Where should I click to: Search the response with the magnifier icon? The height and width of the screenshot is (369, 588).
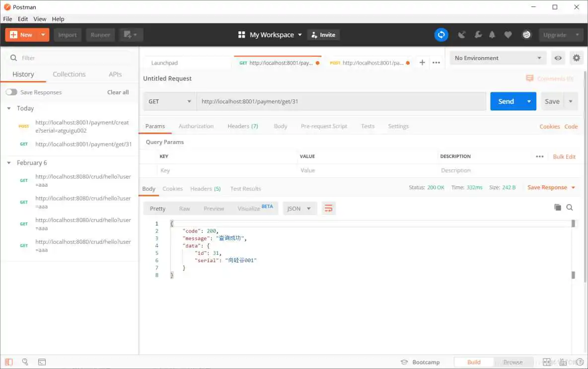[570, 207]
